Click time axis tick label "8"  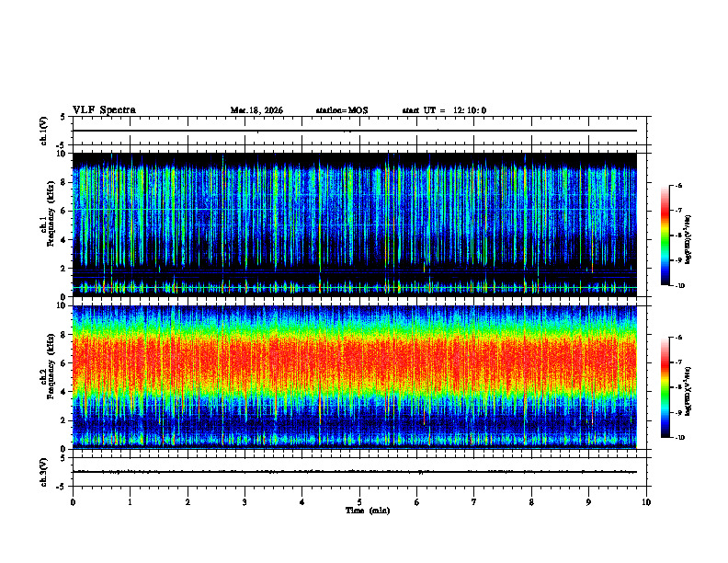pyautogui.click(x=531, y=502)
